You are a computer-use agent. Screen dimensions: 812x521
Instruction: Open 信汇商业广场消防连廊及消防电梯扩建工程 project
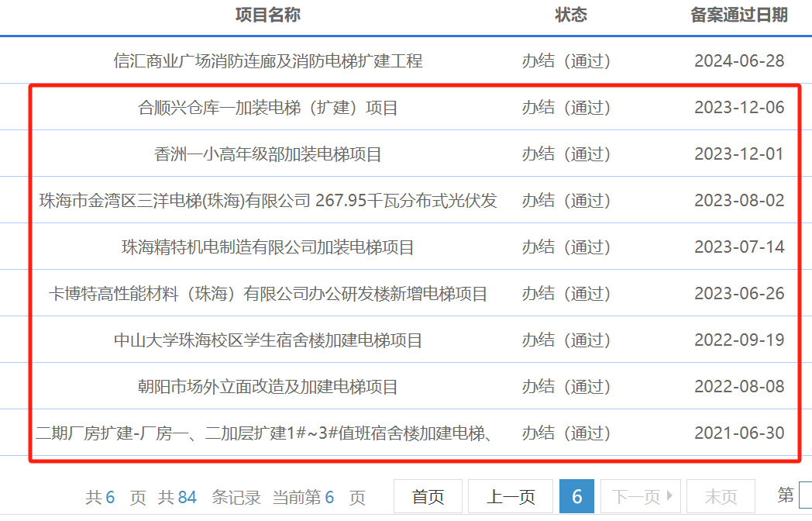click(268, 61)
